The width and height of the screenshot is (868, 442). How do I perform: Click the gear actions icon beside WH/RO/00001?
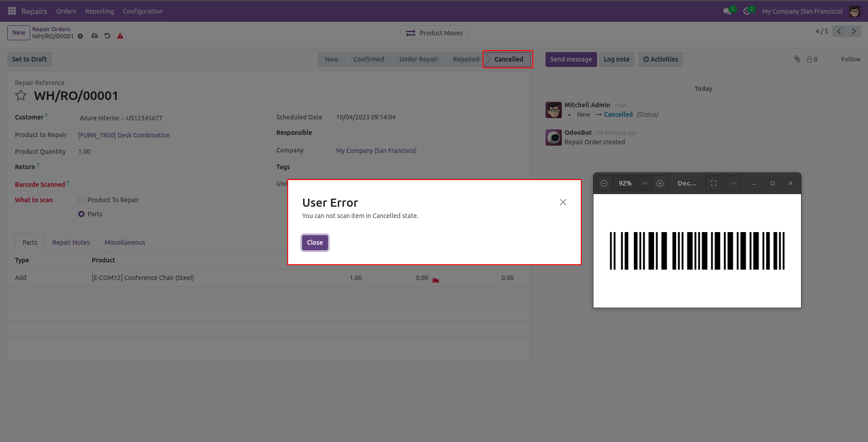pos(80,36)
